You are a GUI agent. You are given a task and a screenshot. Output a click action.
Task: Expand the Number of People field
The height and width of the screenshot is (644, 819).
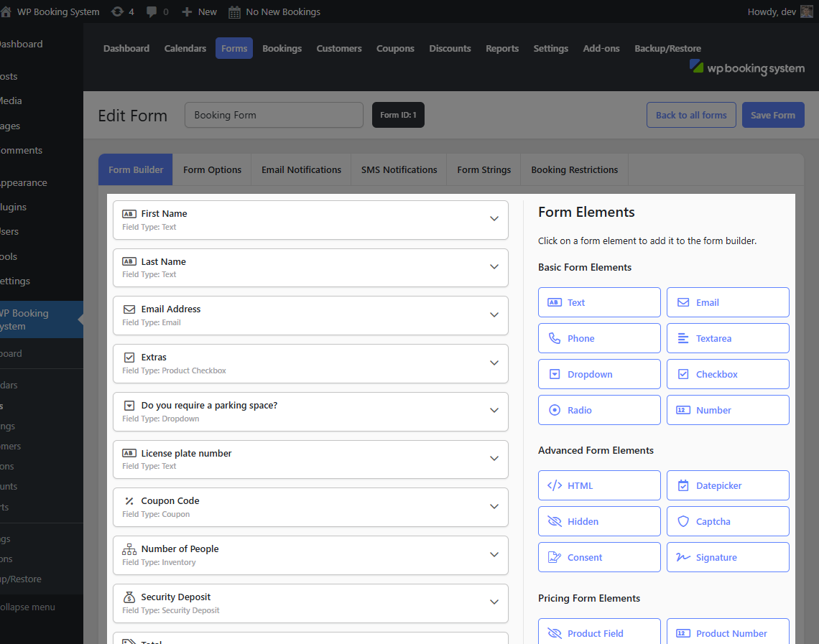coord(494,554)
